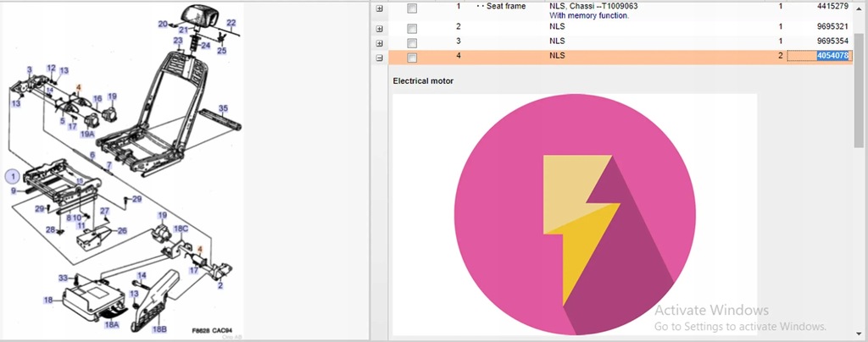Screen dimensions: 868x342
Task: Select callout 23 in the diagram
Action: 178,41
